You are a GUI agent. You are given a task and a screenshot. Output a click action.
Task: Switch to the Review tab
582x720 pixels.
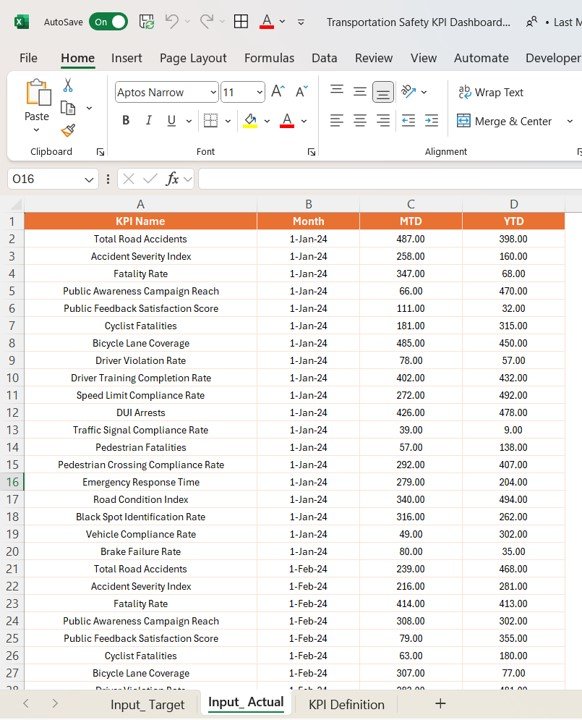pyautogui.click(x=373, y=58)
